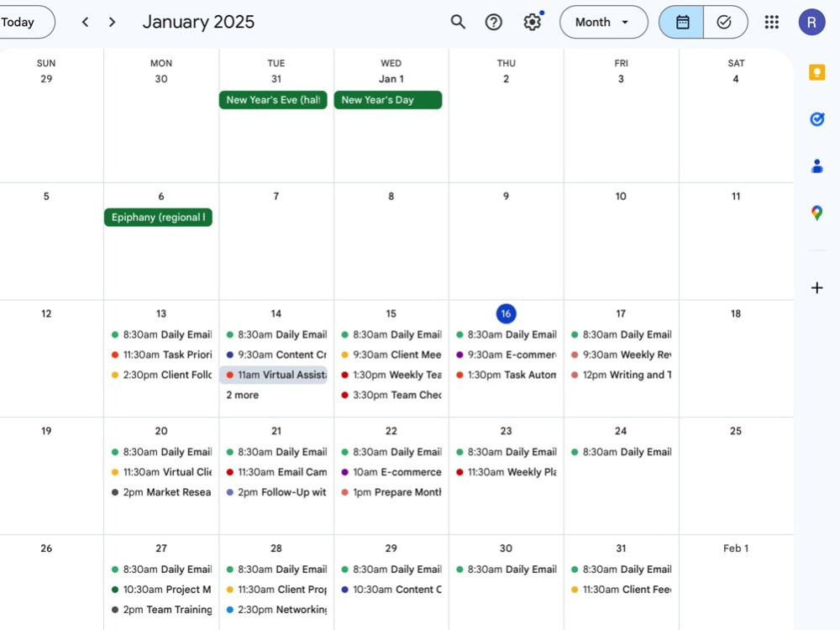Image resolution: width=840 pixels, height=630 pixels.
Task: Get add-ons with the plus icon
Action: coord(816,287)
